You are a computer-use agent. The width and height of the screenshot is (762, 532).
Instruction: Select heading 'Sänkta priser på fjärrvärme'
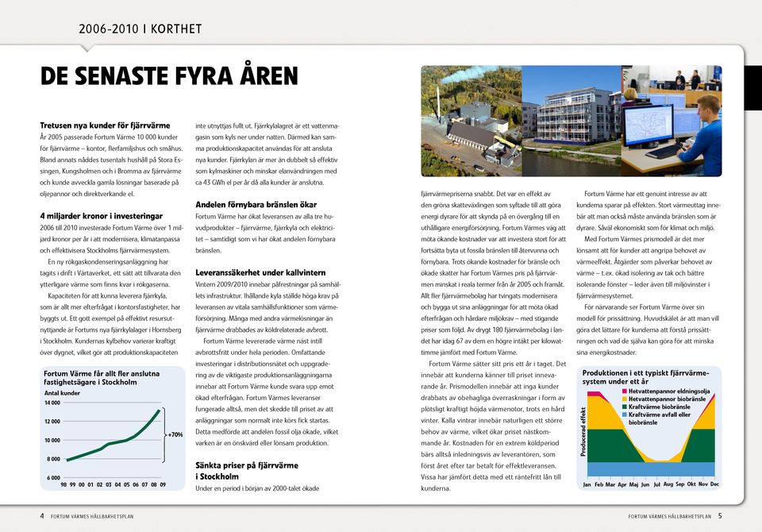[x=247, y=465]
